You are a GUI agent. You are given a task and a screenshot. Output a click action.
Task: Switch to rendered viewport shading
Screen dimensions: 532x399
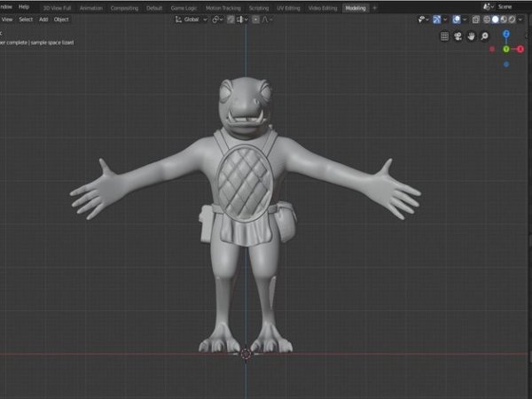click(513, 19)
